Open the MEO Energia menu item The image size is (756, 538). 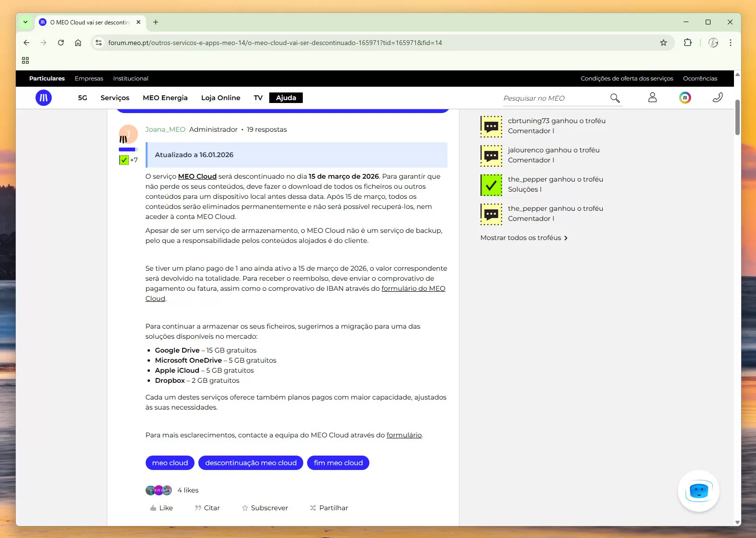tap(165, 98)
